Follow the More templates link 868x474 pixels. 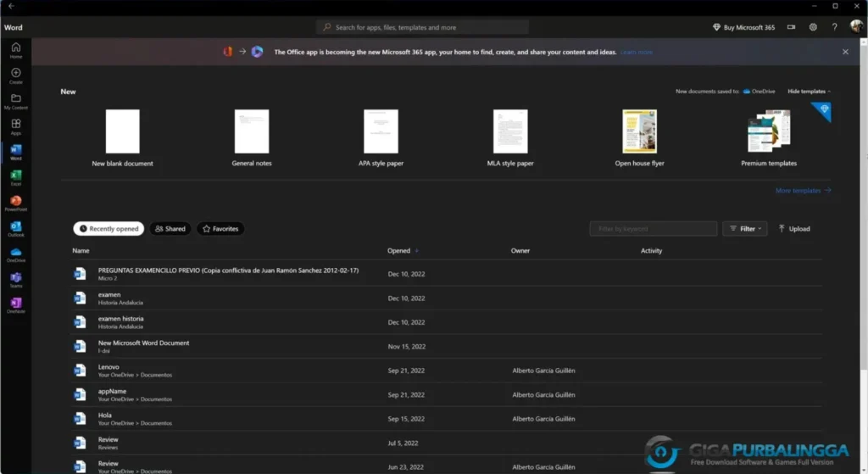[804, 191]
